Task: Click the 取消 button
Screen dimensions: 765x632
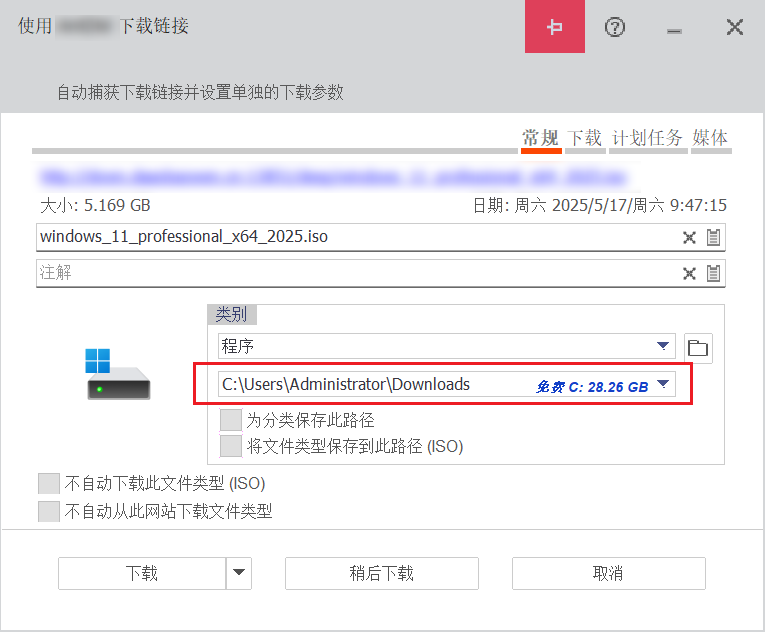Action: click(608, 573)
